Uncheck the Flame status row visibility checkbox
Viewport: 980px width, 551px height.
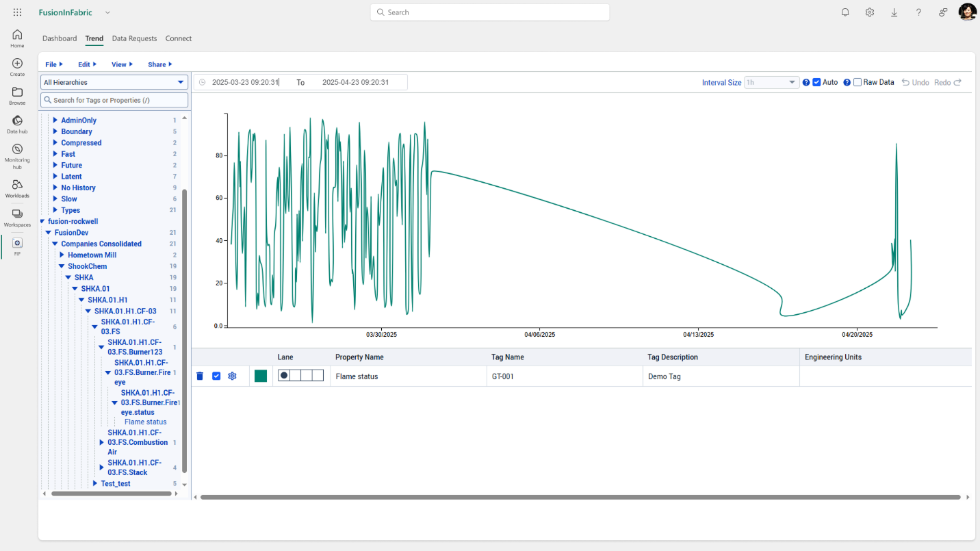click(216, 376)
